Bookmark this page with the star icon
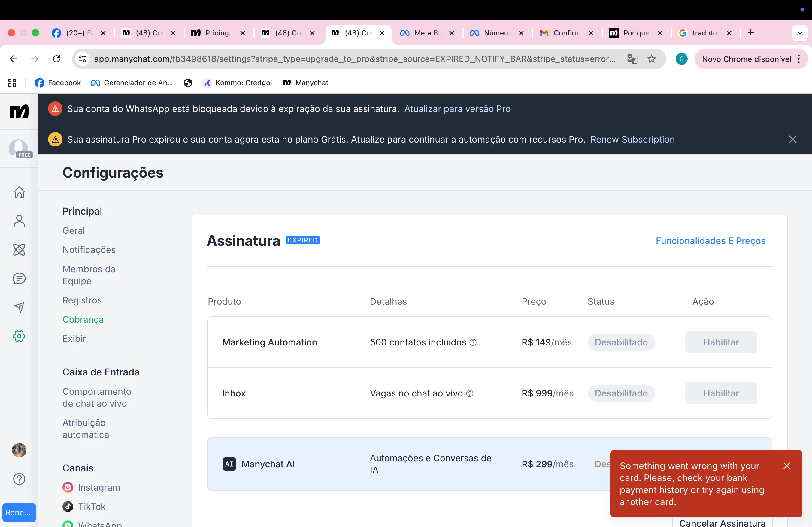The height and width of the screenshot is (527, 812). coord(652,59)
